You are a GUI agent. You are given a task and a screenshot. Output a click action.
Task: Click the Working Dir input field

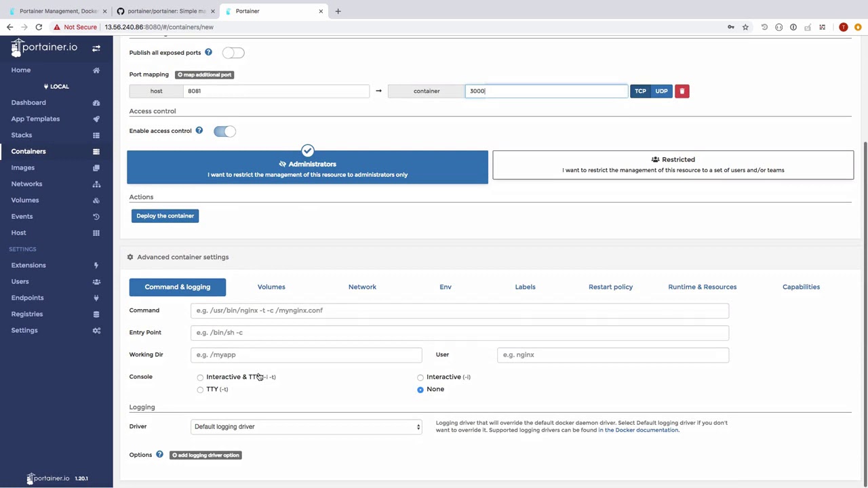coord(307,354)
